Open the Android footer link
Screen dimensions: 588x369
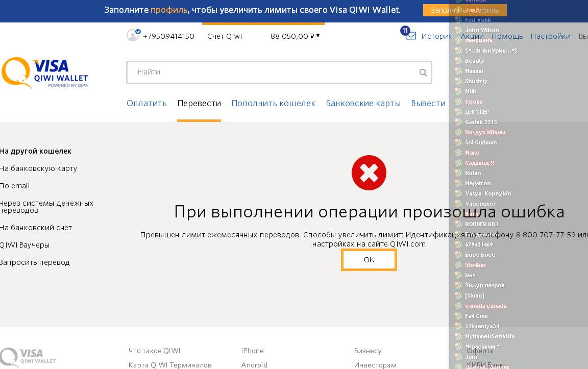click(x=254, y=365)
